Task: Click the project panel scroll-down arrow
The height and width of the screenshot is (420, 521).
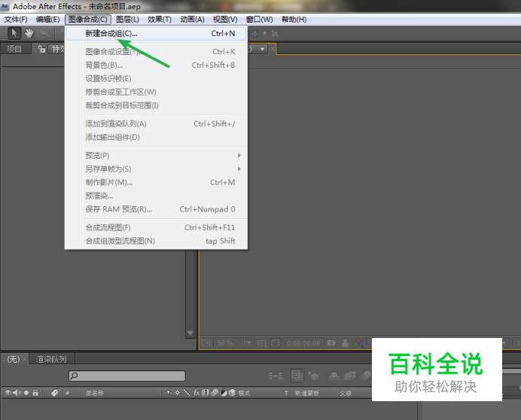Action: (190, 333)
